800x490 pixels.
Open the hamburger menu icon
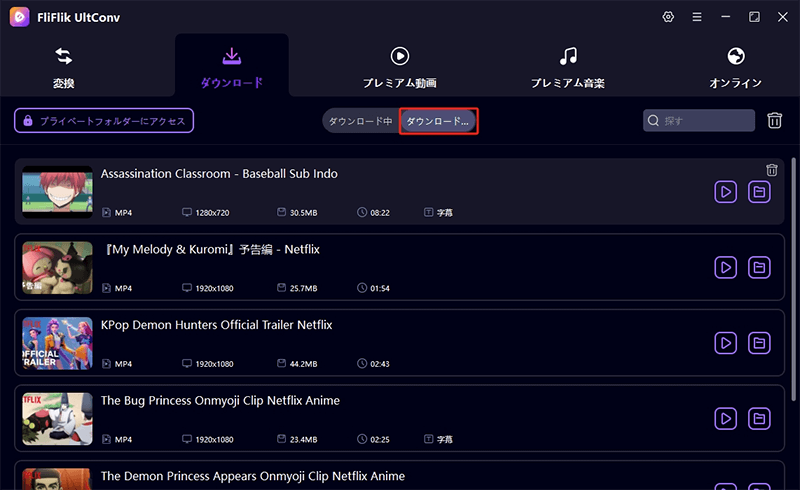696,17
